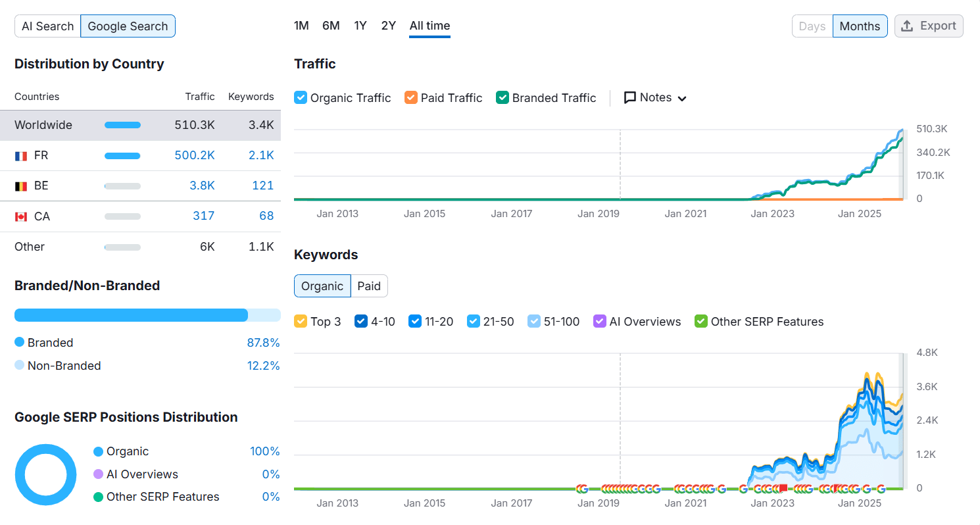Click the Notes speech bubble icon
Viewport: 980px width, 525px height.
[x=629, y=97]
